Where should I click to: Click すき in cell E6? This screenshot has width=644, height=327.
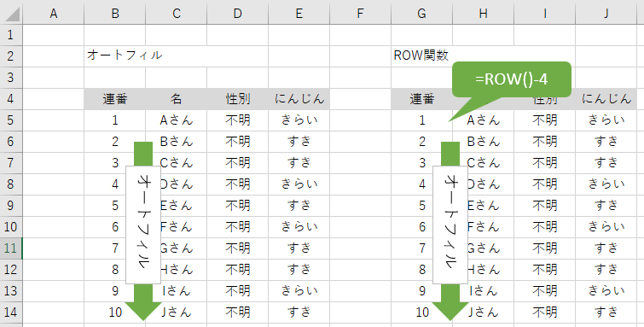(299, 142)
